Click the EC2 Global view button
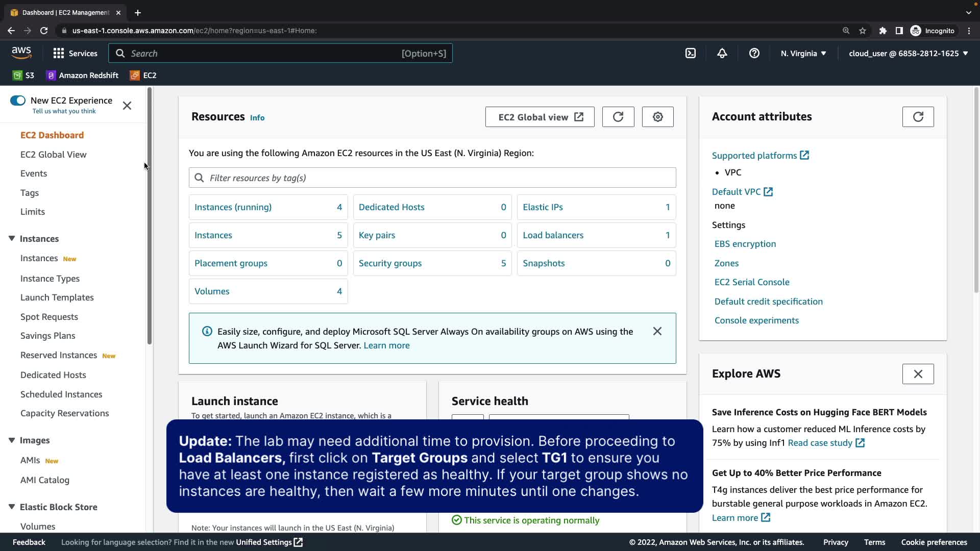 pyautogui.click(x=540, y=117)
